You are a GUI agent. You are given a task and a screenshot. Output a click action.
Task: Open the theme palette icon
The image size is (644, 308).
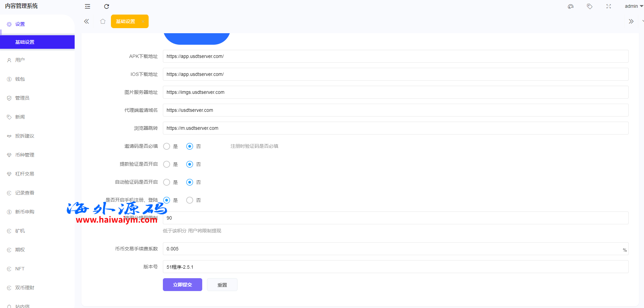pyautogui.click(x=571, y=6)
